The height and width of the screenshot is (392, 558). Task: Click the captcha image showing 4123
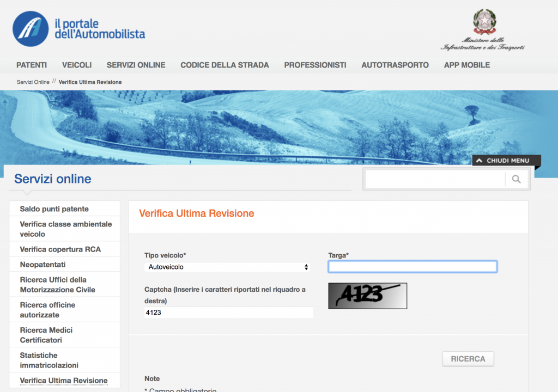pos(368,296)
